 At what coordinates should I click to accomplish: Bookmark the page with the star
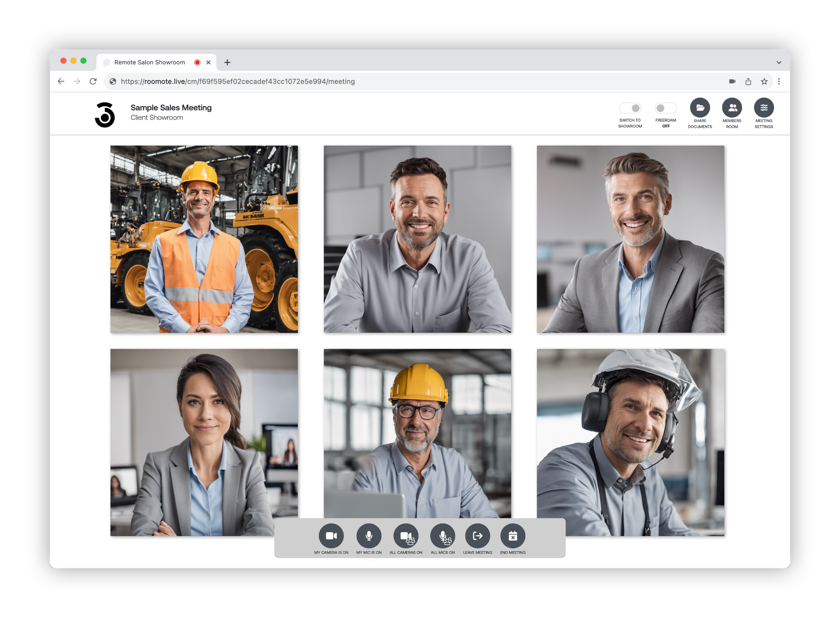764,81
